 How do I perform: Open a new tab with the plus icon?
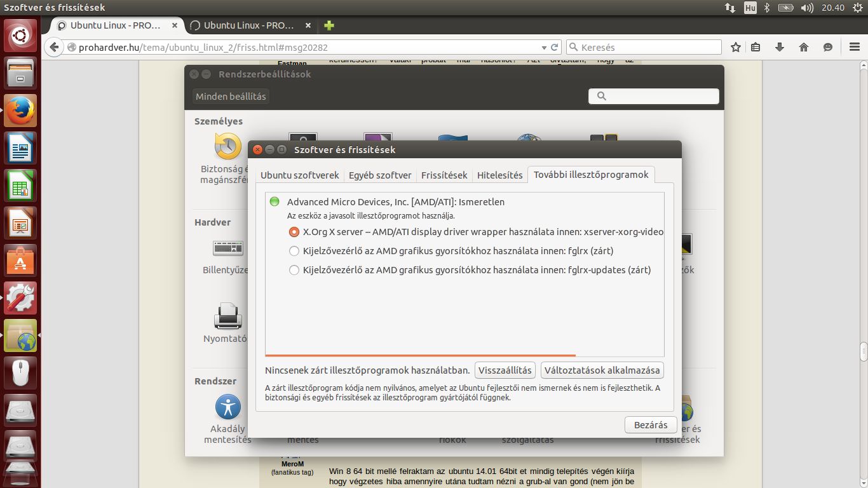click(329, 25)
